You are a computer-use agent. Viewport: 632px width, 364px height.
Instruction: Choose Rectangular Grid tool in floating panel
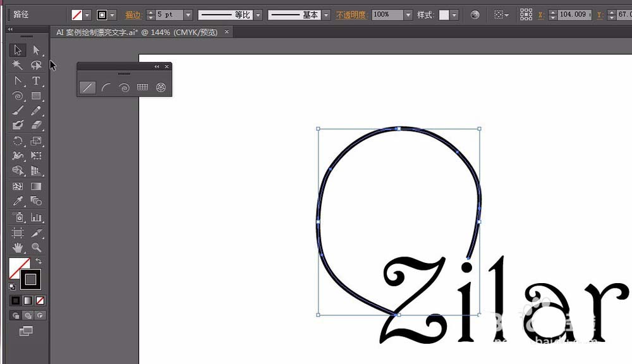[x=142, y=87]
